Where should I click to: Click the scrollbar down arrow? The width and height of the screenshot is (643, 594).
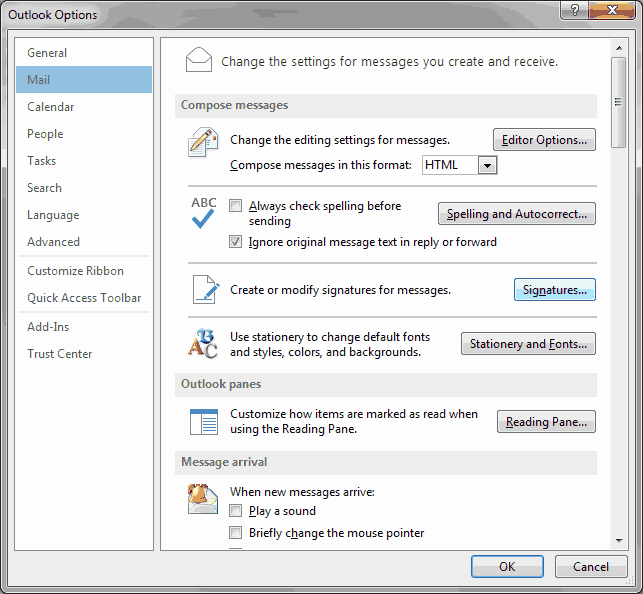click(619, 541)
